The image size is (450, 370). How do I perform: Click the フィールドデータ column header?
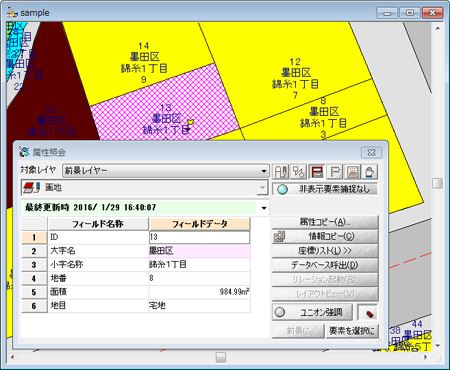click(200, 224)
